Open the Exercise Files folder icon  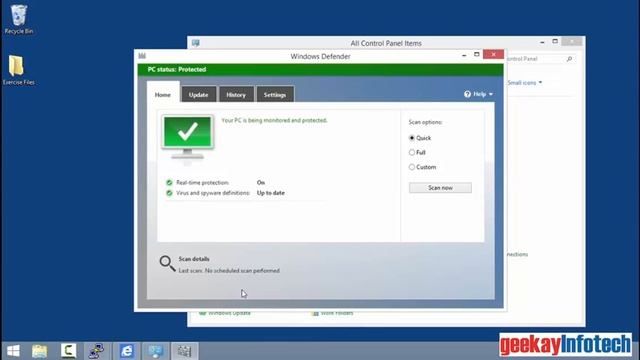click(x=18, y=70)
